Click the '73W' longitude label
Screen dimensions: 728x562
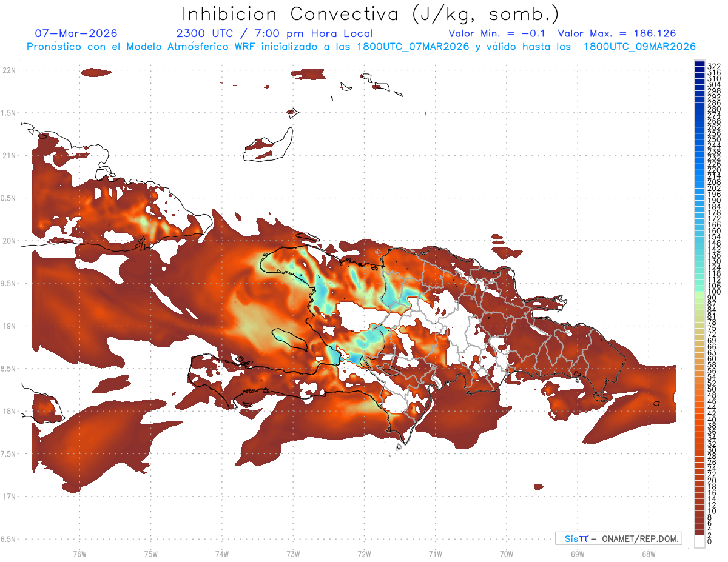point(293,554)
